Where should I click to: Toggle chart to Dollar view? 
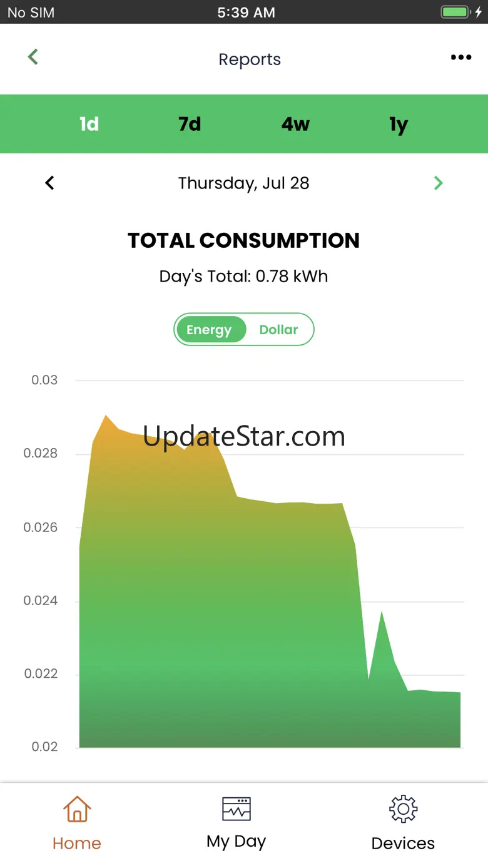(x=278, y=330)
